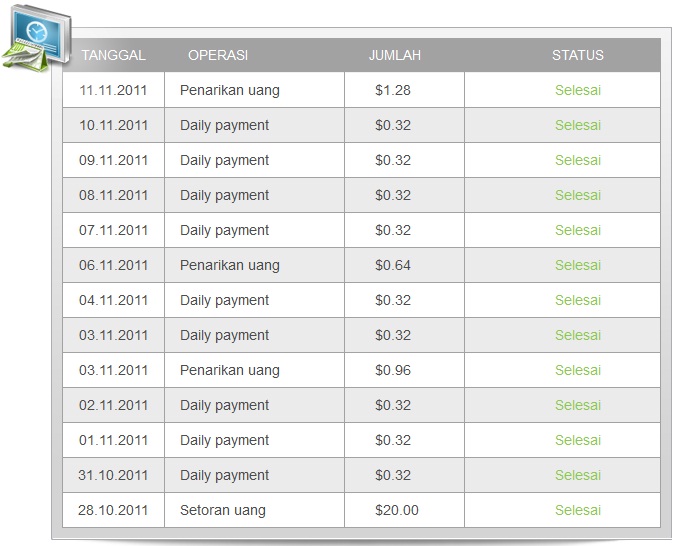This screenshot has width=677, height=546.
Task: Select the date 31.10.2011
Action: (x=113, y=475)
